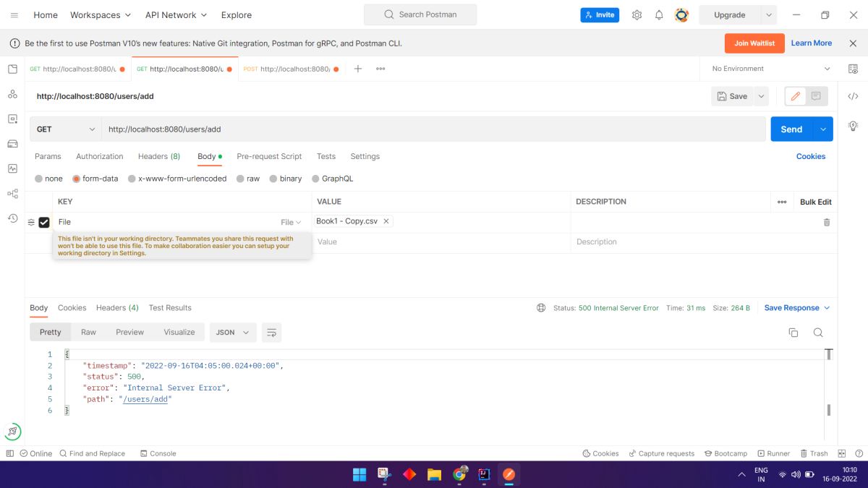Click the Join Waitlist button
Image resolution: width=868 pixels, height=488 pixels.
[754, 43]
